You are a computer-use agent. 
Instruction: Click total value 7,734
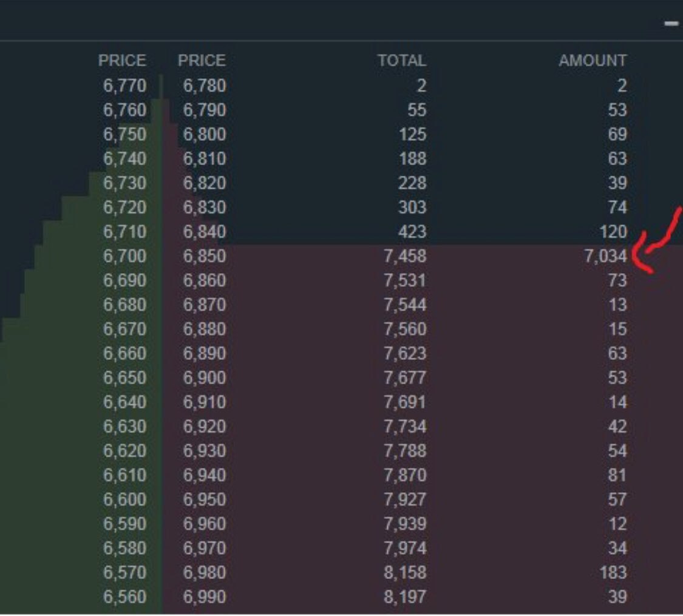point(405,427)
